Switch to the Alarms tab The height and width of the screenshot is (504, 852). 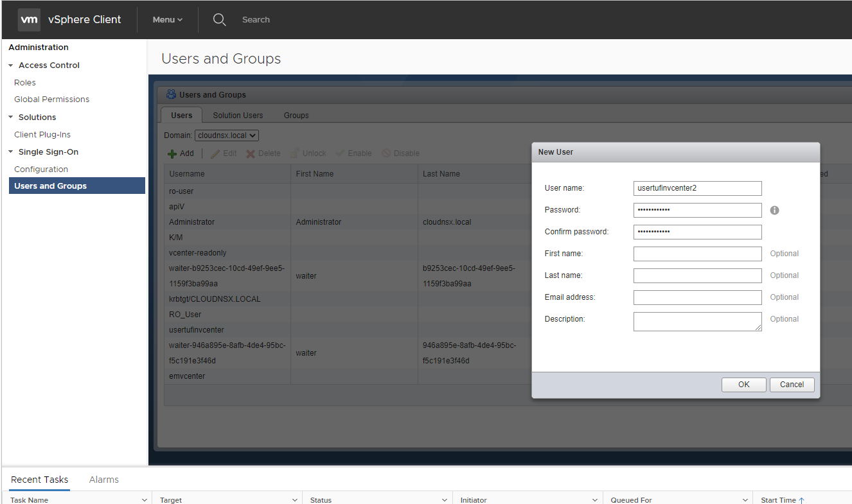point(103,480)
